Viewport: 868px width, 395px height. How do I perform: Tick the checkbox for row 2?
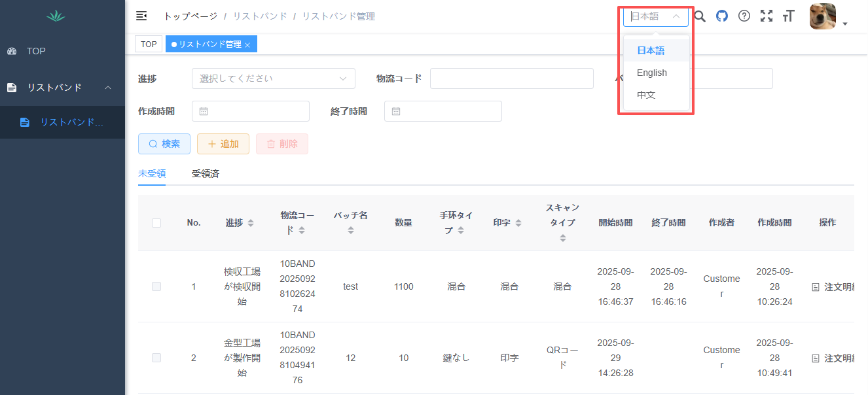click(156, 358)
